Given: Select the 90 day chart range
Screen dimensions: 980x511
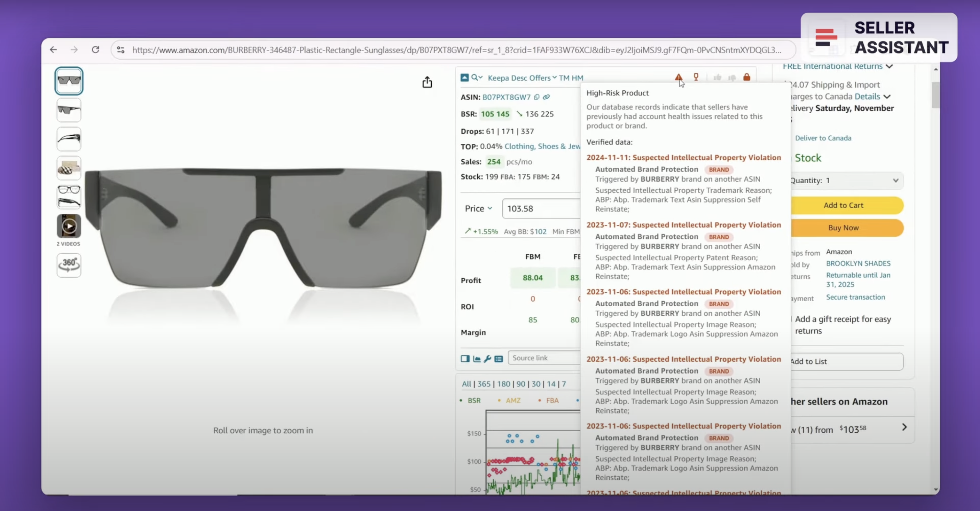Looking at the screenshot, I should click(x=520, y=384).
